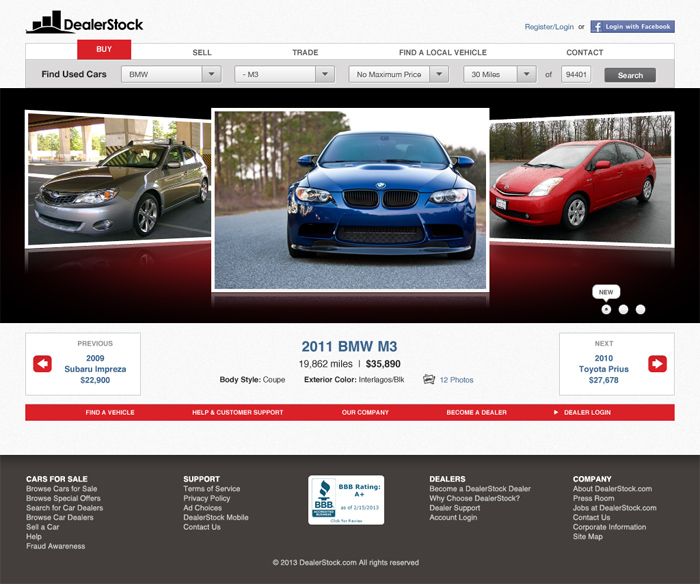Image resolution: width=700 pixels, height=584 pixels.
Task: Open the No Maximum Price dropdown
Action: coord(399,74)
